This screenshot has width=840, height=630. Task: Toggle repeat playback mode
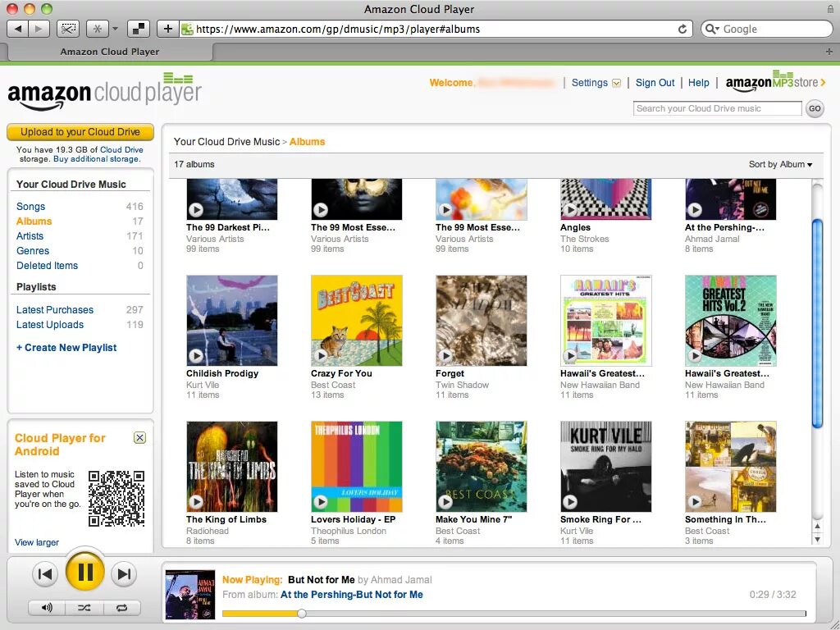click(121, 608)
